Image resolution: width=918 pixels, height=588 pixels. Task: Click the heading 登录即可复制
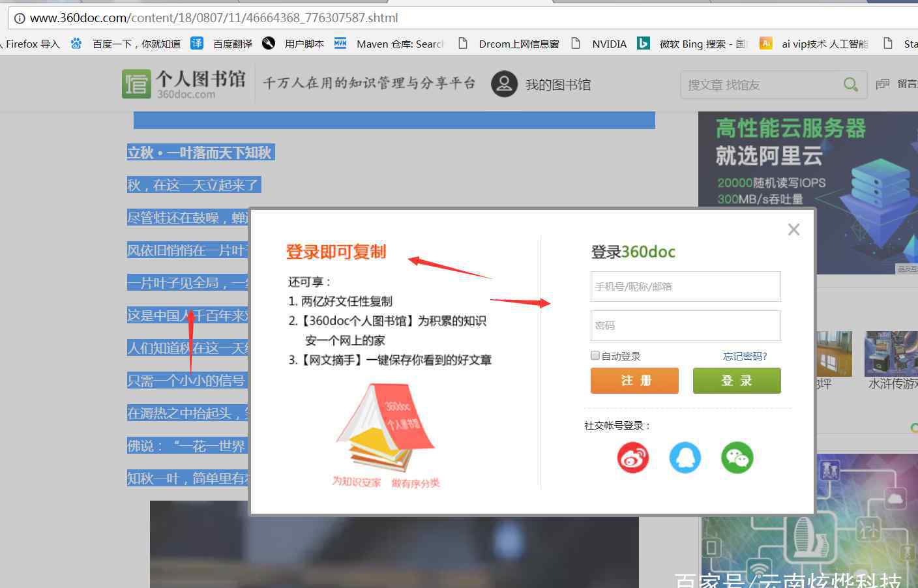(336, 252)
